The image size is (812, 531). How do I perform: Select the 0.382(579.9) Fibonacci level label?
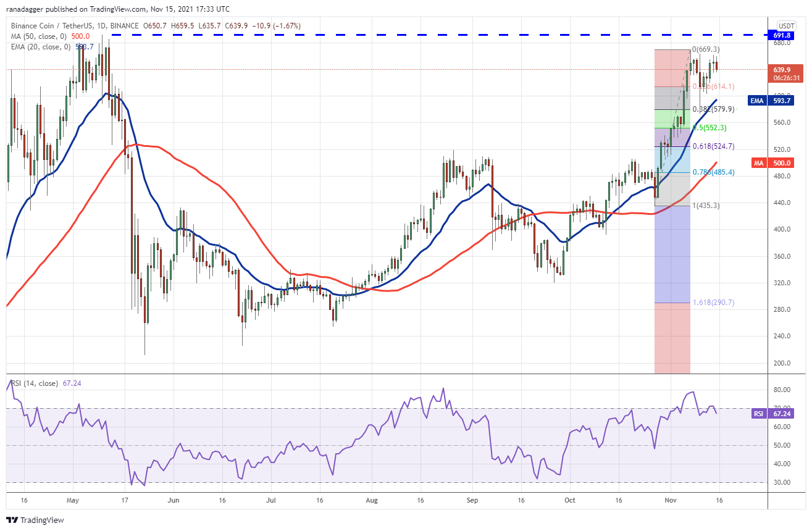pyautogui.click(x=713, y=109)
